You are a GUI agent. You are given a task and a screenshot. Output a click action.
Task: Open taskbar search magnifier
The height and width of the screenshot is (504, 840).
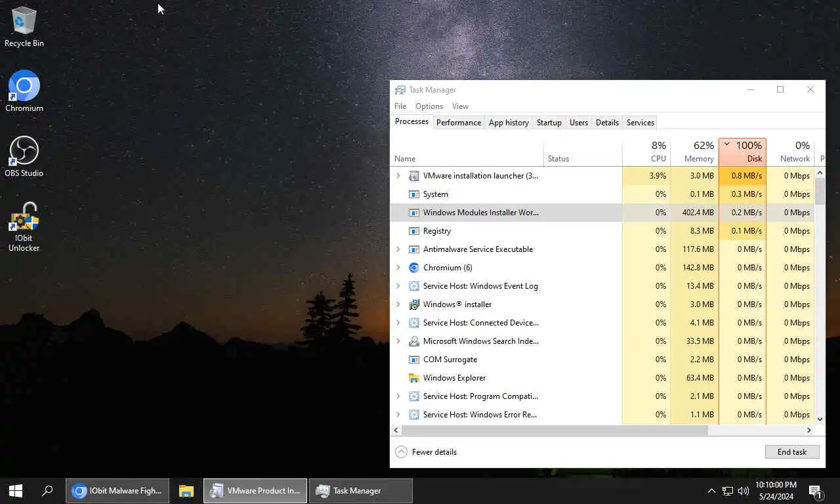pos(47,491)
